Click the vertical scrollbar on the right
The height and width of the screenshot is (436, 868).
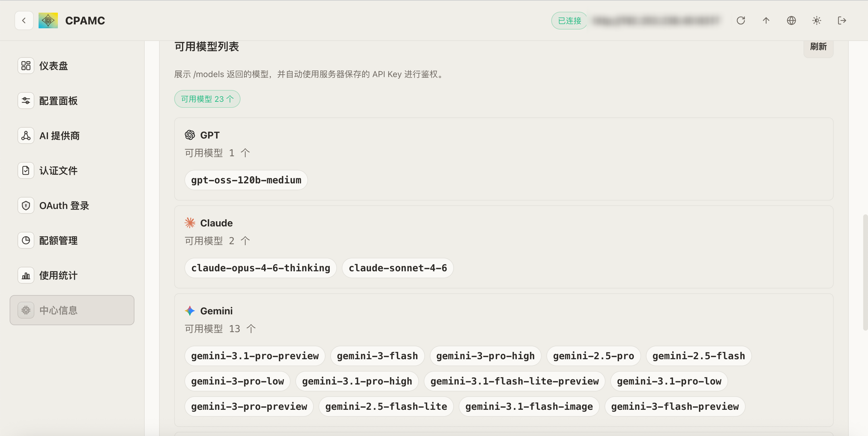pyautogui.click(x=865, y=273)
